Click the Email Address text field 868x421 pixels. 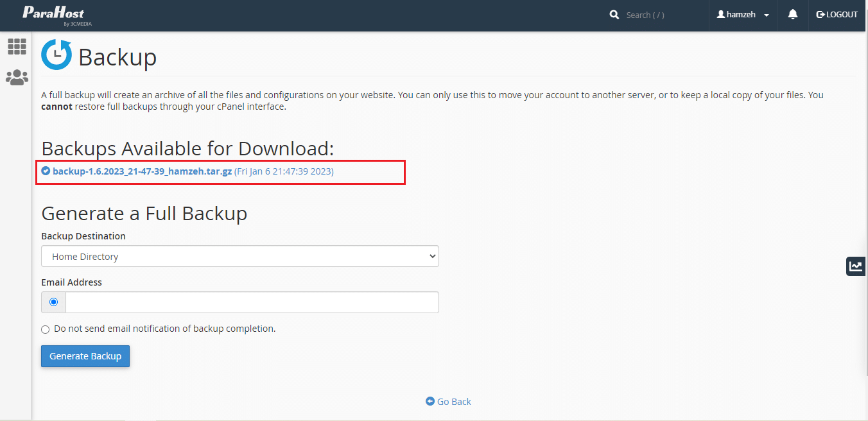(252, 302)
